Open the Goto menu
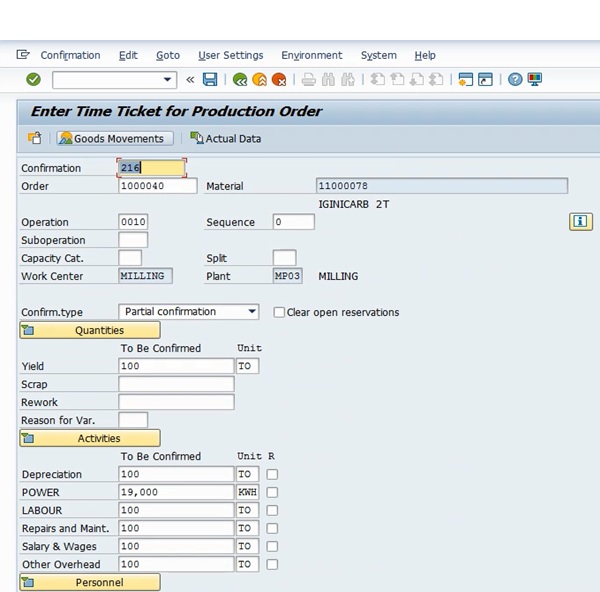The width and height of the screenshot is (600, 592). pyautogui.click(x=168, y=55)
